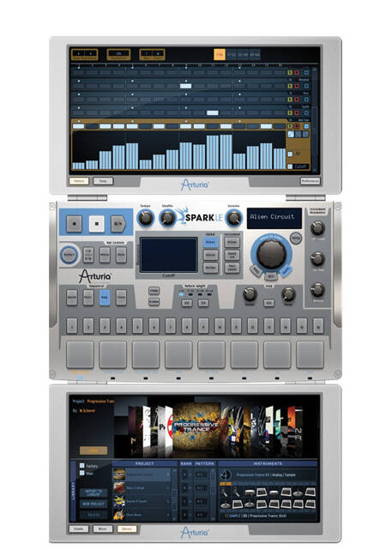
Task: Click the Tune sequencer button
Action: 121,297
